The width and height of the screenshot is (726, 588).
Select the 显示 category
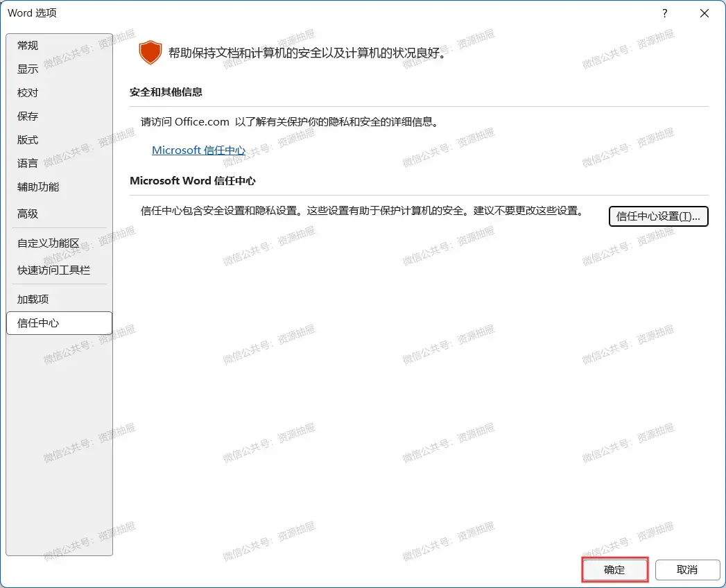point(59,69)
